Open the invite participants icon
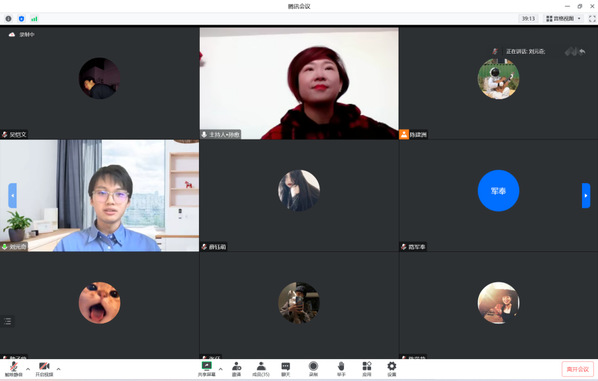The width and height of the screenshot is (598, 381). pos(236,369)
